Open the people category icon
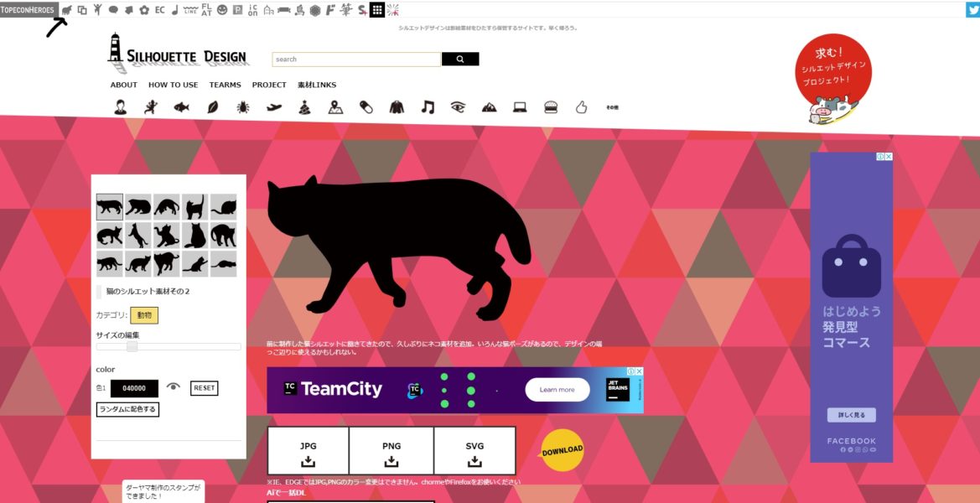The image size is (980, 503). 121,106
